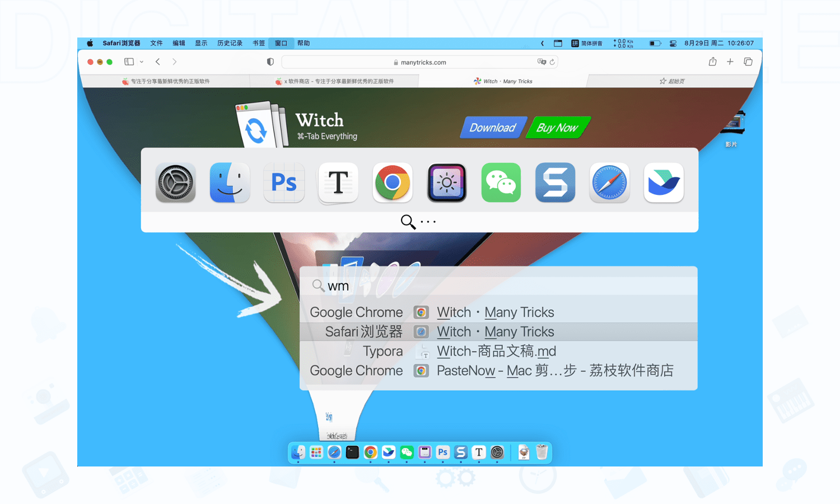Expand the sidebar dropdown chevron

pyautogui.click(x=142, y=62)
